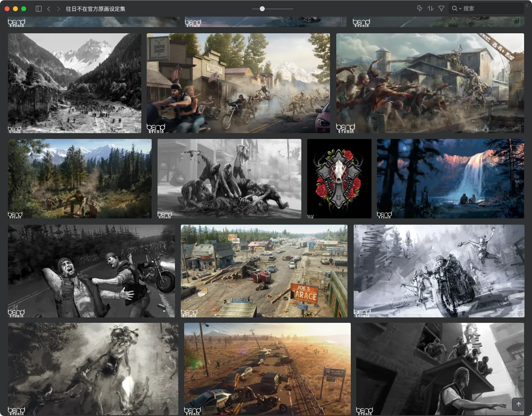Image resolution: width=532 pixels, height=416 pixels.
Task: Go forward with the right chevron
Action: 58,9
